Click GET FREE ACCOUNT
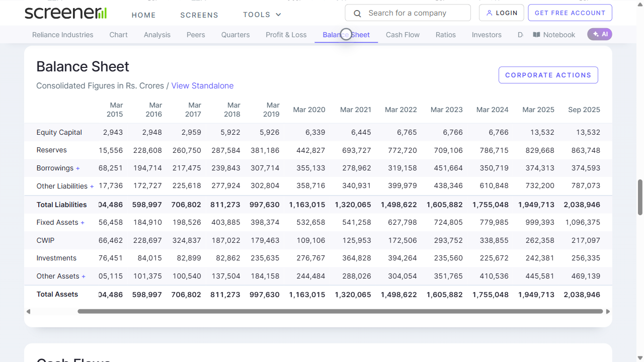 [x=570, y=13]
